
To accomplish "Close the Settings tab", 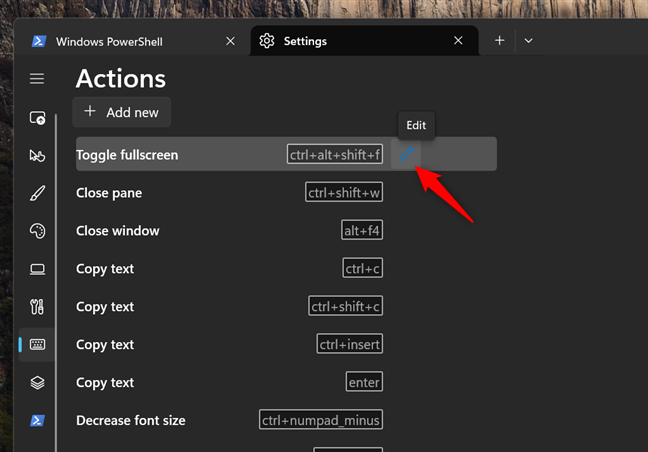I will tap(458, 40).
